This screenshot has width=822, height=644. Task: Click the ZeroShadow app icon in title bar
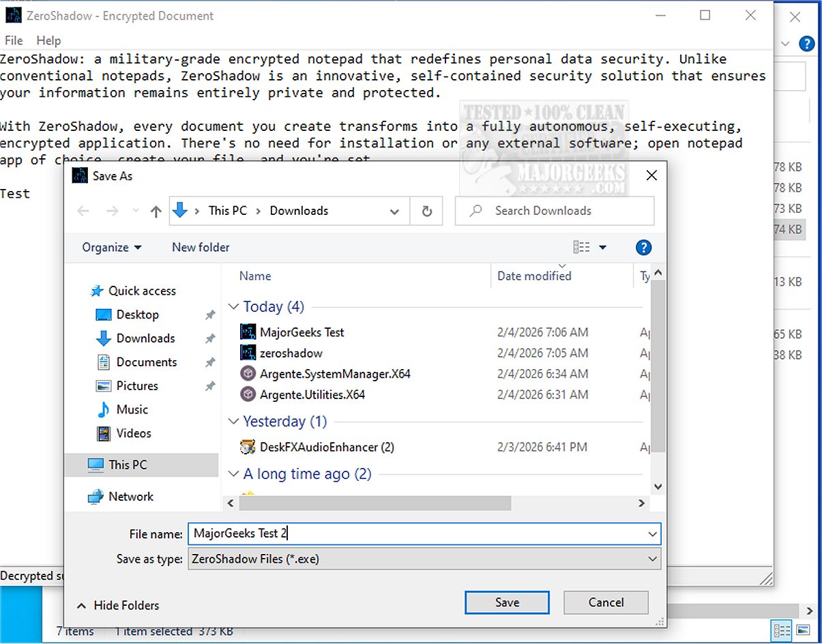point(13,15)
